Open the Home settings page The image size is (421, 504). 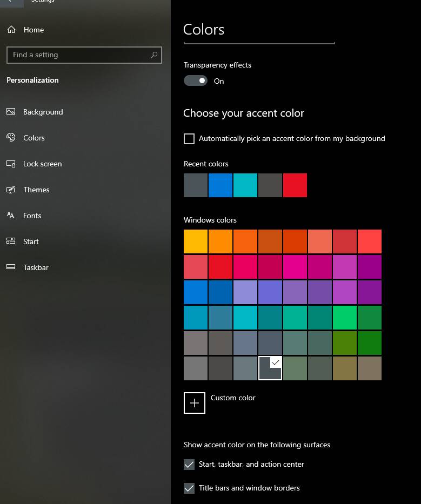pyautogui.click(x=34, y=30)
